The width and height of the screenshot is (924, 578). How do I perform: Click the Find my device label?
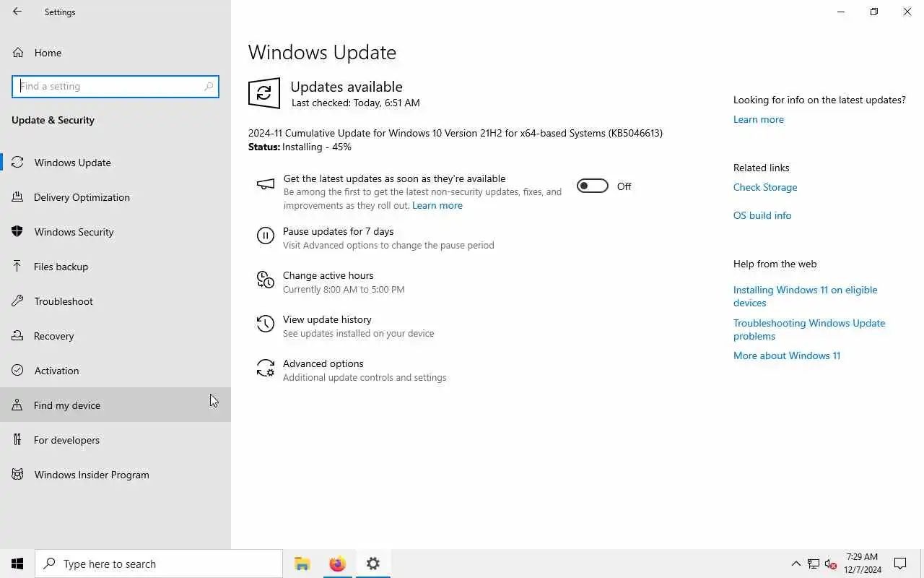[x=67, y=405]
